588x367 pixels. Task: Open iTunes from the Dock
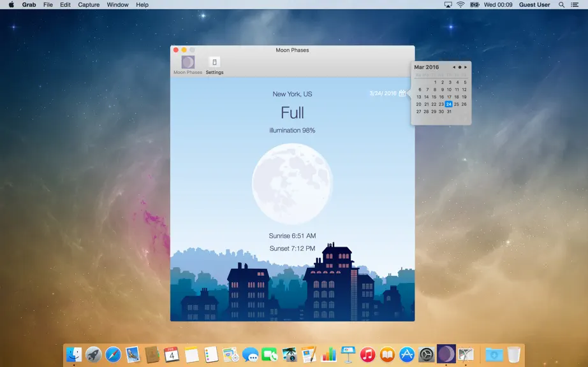[367, 354]
